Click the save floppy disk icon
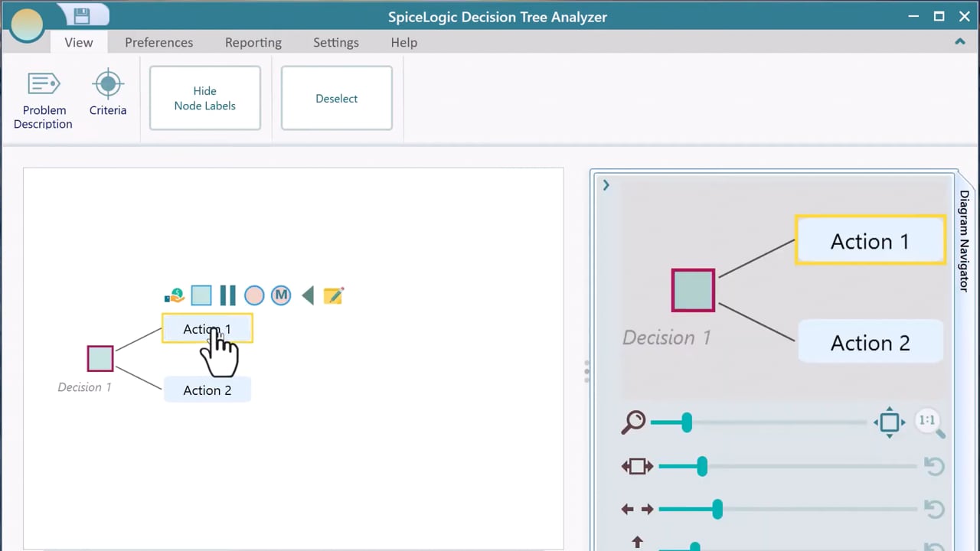The height and width of the screenshot is (551, 980). (x=82, y=15)
